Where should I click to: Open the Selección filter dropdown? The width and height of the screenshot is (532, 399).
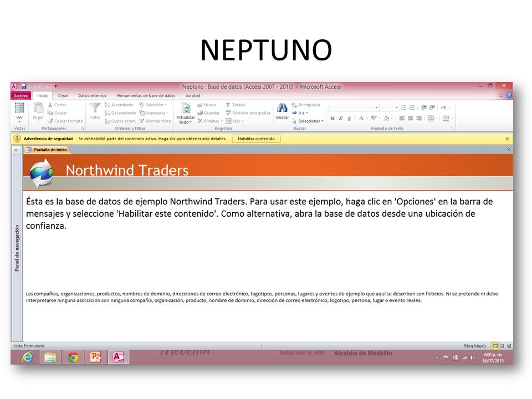pos(153,105)
